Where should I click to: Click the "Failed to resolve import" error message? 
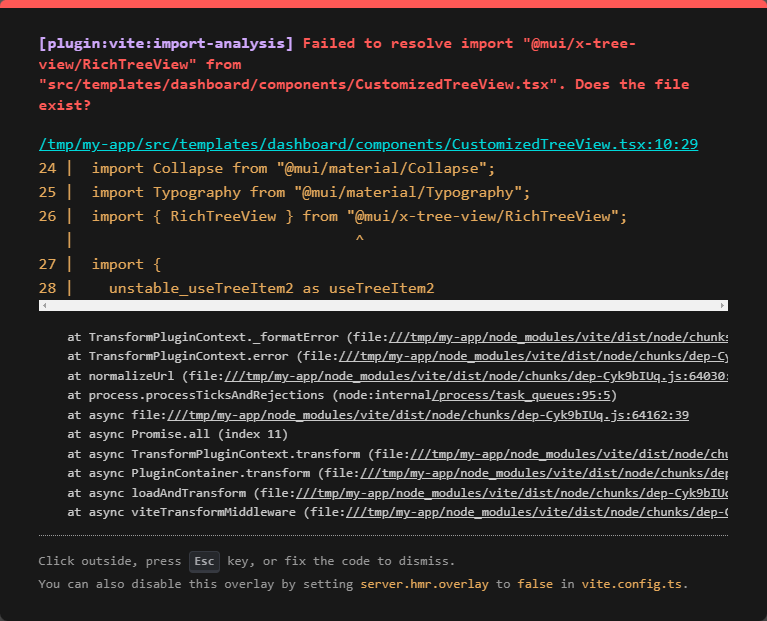click(x=364, y=74)
